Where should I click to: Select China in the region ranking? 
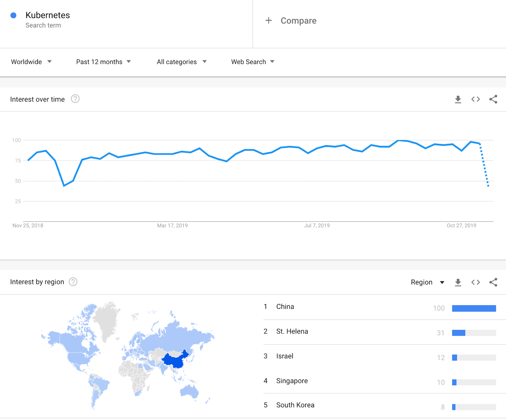point(285,307)
